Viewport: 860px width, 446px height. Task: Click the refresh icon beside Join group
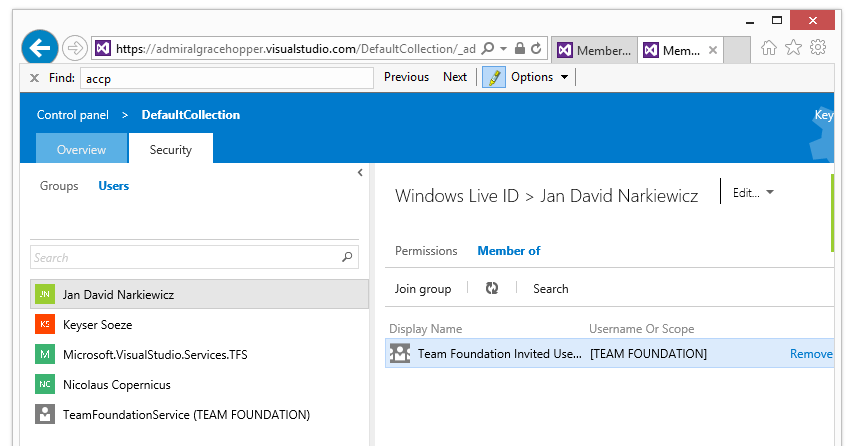(x=492, y=288)
